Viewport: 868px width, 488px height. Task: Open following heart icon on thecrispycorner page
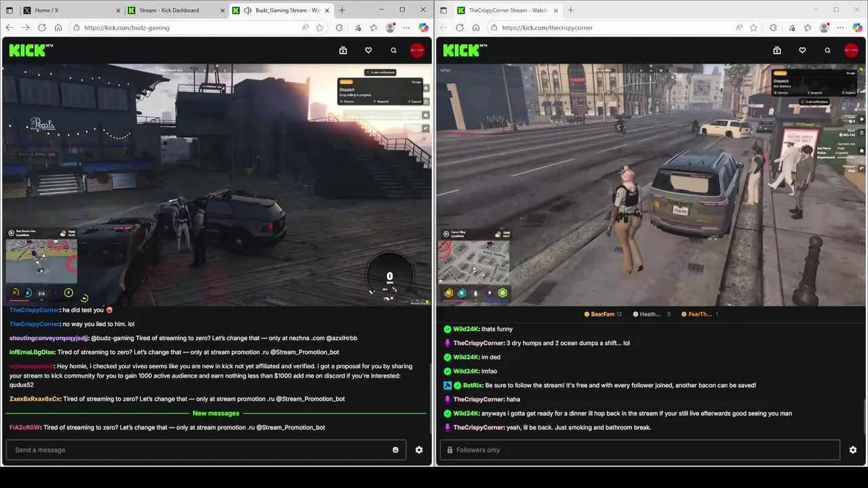[x=802, y=50]
